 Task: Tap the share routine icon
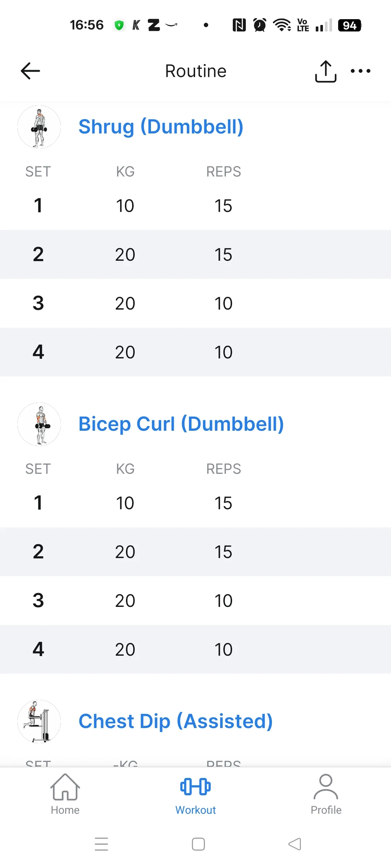click(x=325, y=71)
